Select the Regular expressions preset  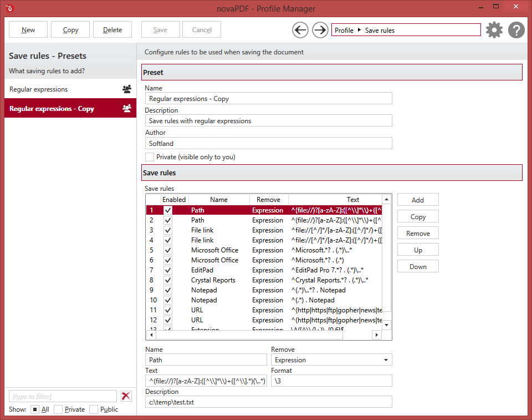tap(70, 89)
